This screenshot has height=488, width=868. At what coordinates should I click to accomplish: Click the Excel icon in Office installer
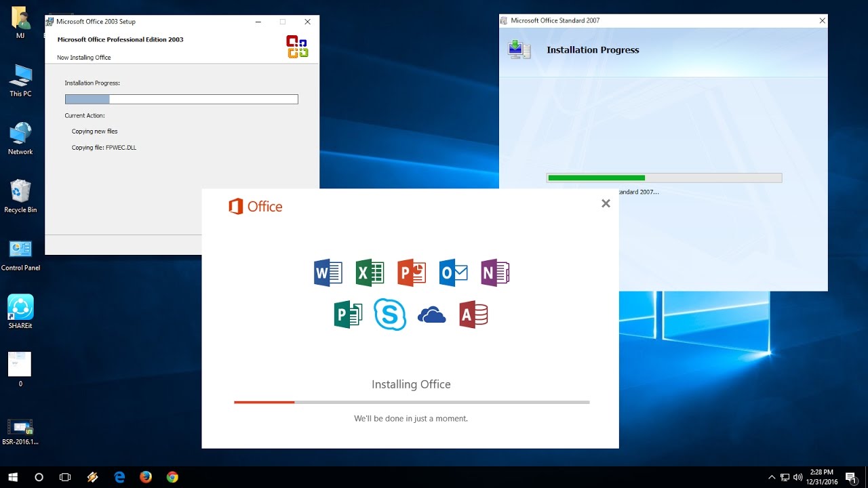click(x=370, y=272)
